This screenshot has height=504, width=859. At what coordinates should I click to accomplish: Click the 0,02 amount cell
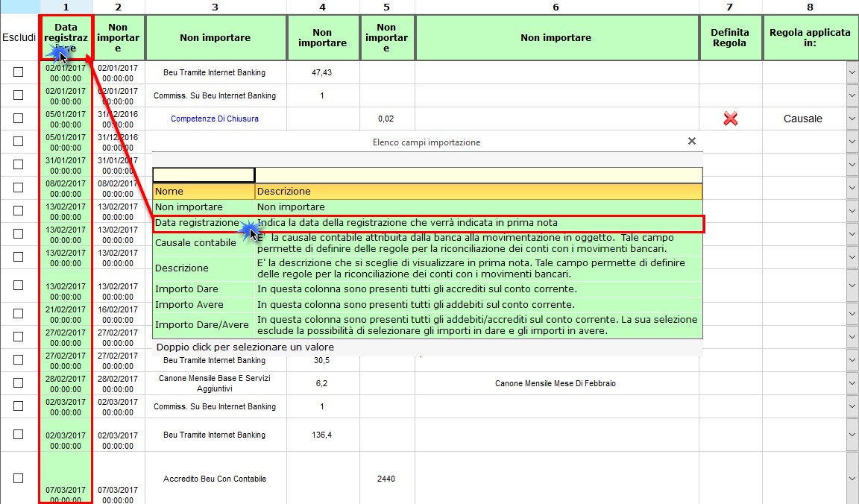click(x=386, y=119)
